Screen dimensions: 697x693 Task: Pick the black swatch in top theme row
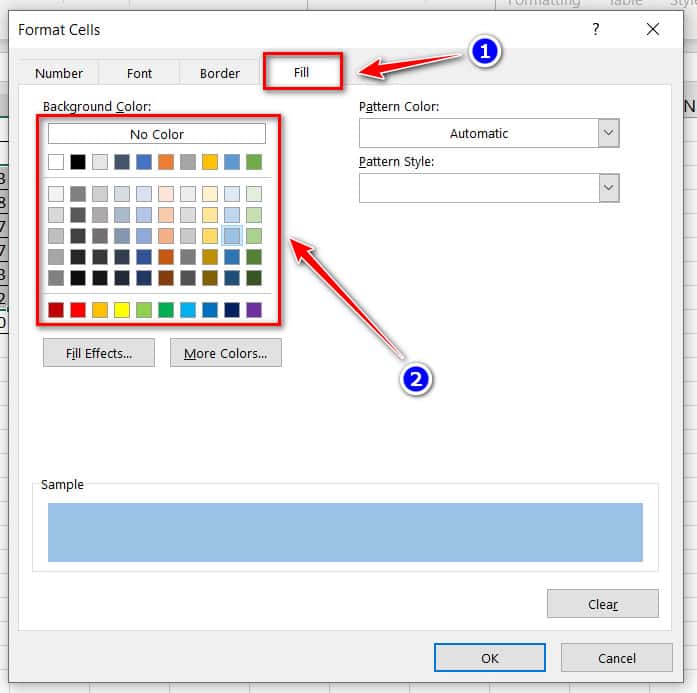point(78,162)
